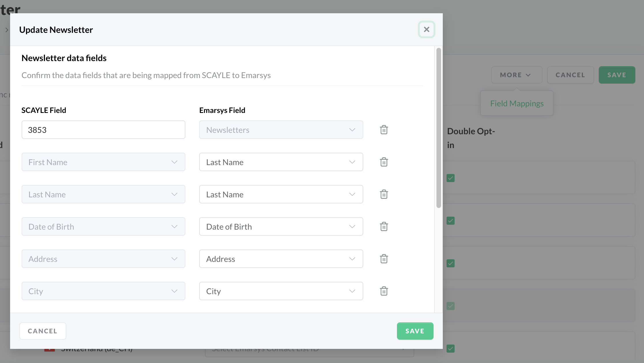Open the Date of Birth SCAYLE dropdown
Viewport: 644px width, 363px height.
coord(103,226)
